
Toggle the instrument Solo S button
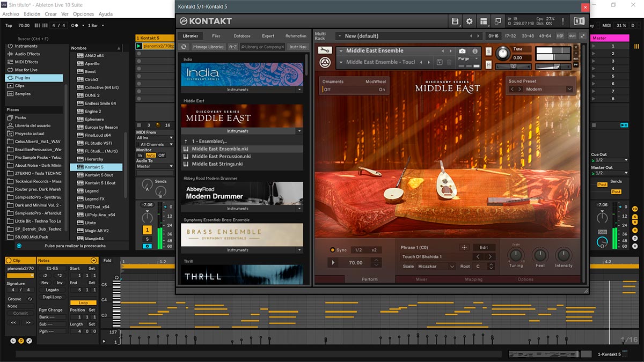(489, 51)
